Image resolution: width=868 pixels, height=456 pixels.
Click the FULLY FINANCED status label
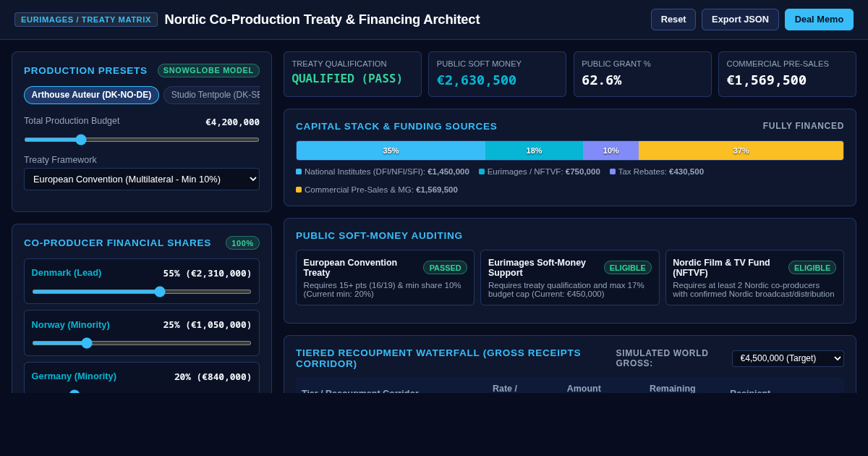804,126
